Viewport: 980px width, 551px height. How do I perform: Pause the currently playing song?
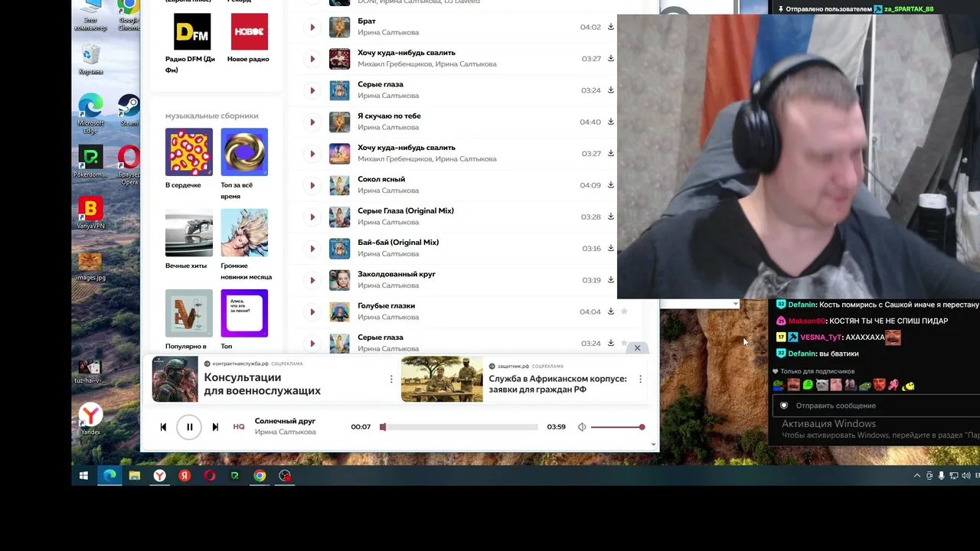190,427
